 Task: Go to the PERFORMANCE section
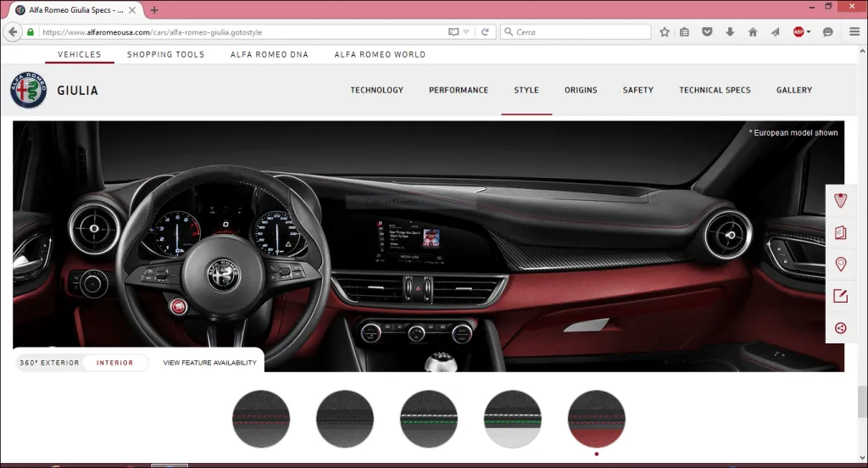(x=459, y=90)
